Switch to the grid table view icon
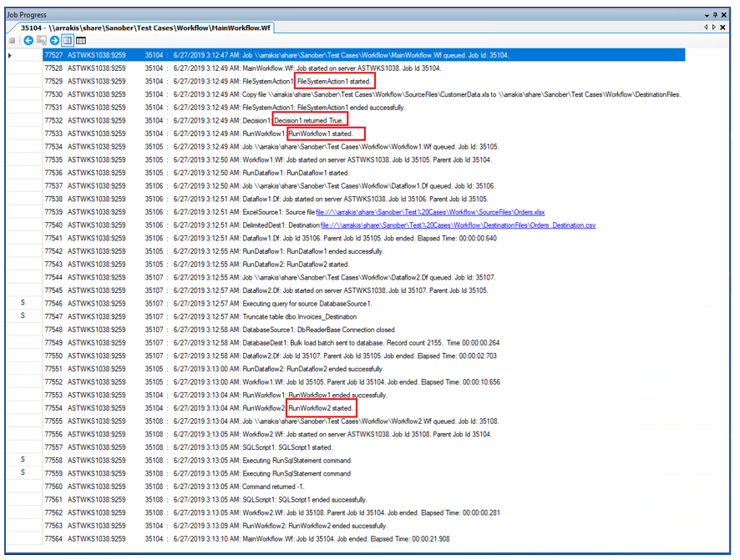Viewport: 740px width, 560px height. coord(81,40)
